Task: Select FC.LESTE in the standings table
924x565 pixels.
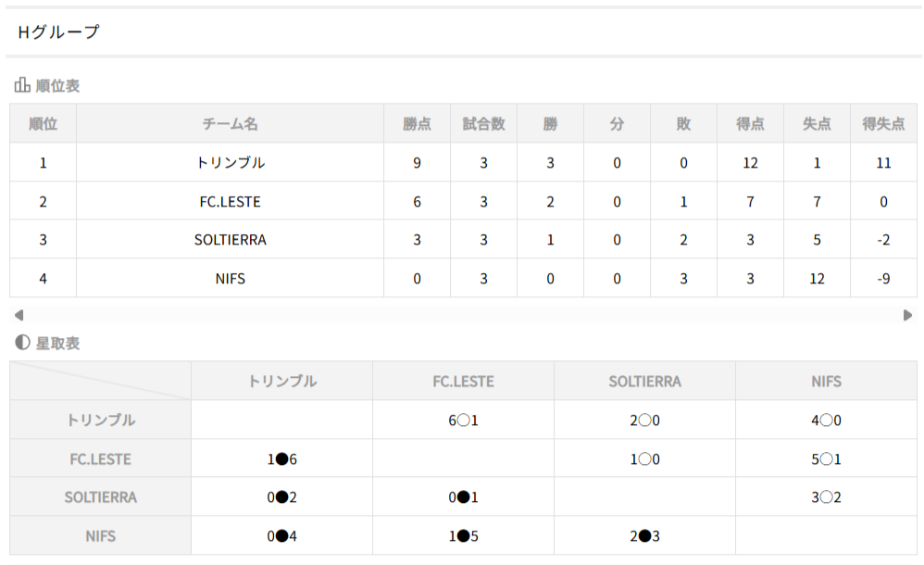Action: (x=230, y=202)
